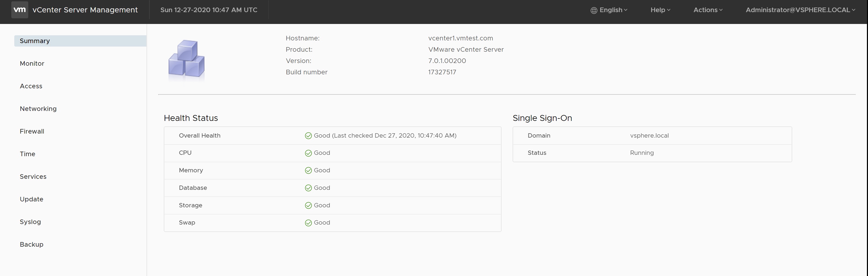Image resolution: width=868 pixels, height=276 pixels.
Task: Click the Overall Health row label
Action: coord(199,135)
